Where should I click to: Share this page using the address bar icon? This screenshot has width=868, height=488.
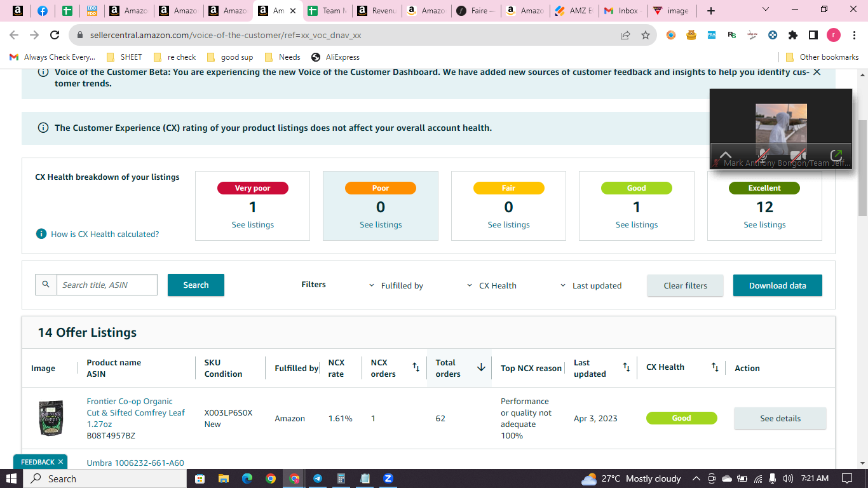tap(625, 35)
